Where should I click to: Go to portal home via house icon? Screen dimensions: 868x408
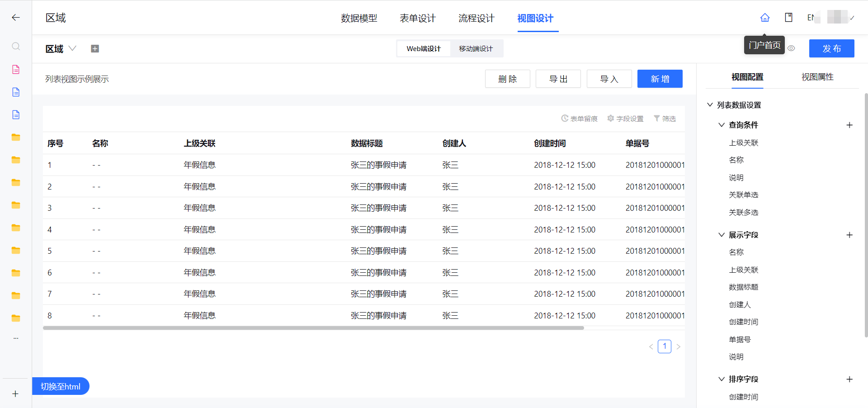(x=765, y=18)
